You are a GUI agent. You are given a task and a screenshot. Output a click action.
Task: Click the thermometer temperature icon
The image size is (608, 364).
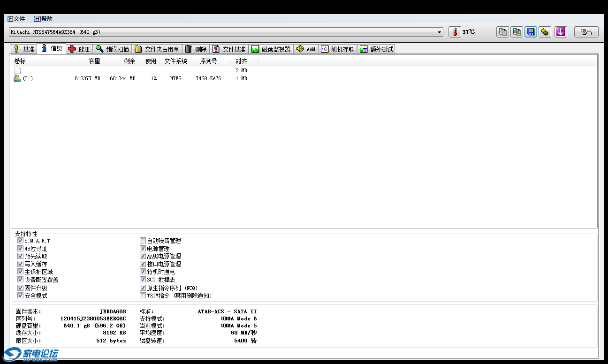(454, 32)
